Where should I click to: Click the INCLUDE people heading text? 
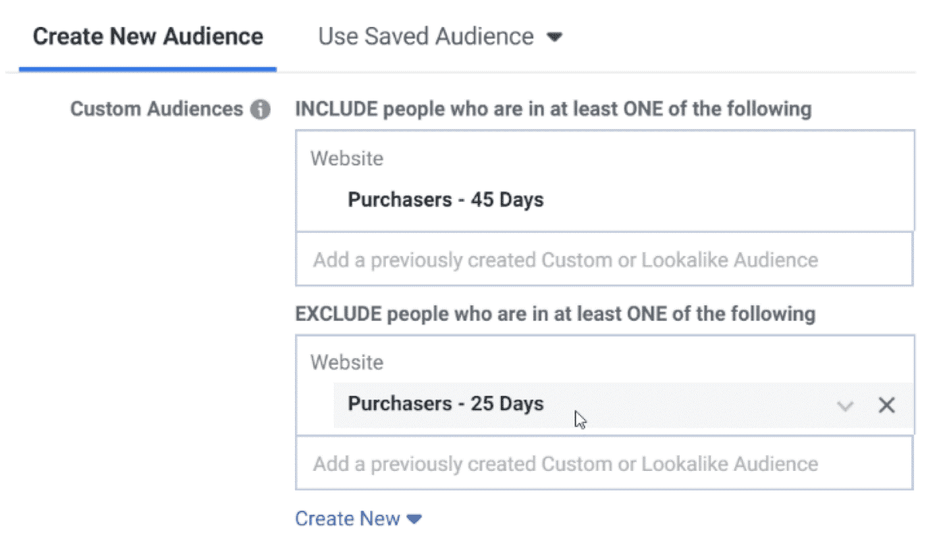pos(553,109)
